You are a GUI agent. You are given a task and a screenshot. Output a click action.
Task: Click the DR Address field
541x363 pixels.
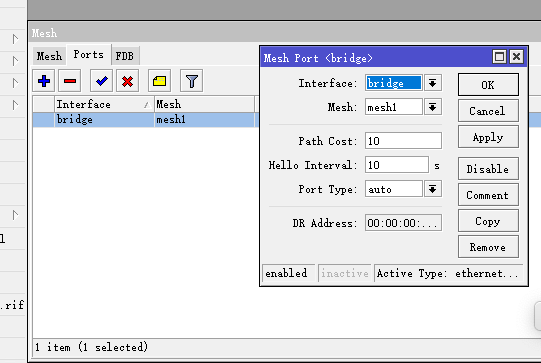pos(403,223)
